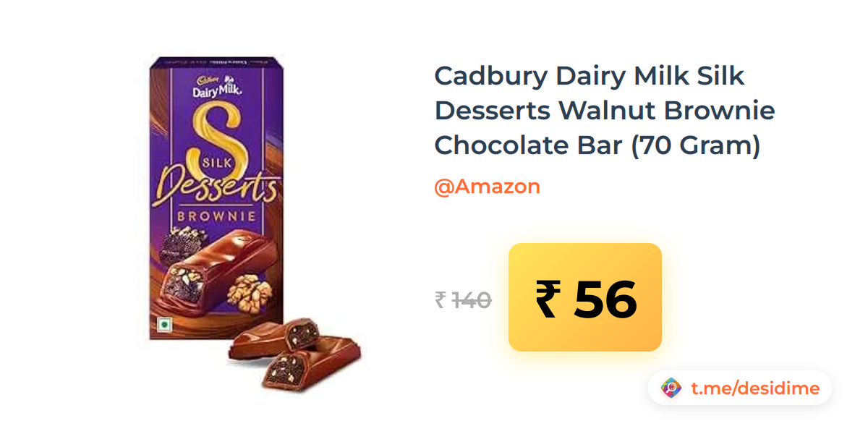This screenshot has width=868, height=434.
Task: Open the t.me/desidime link
Action: pos(755,388)
